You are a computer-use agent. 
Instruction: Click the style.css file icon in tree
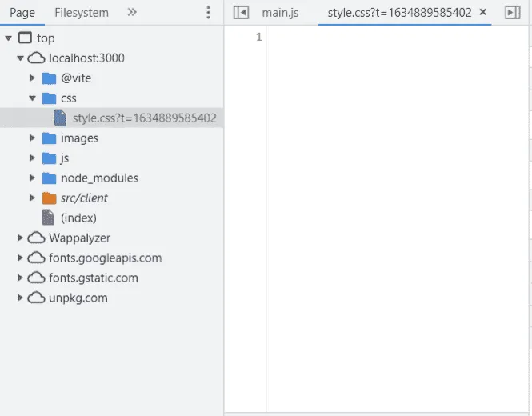(60, 118)
